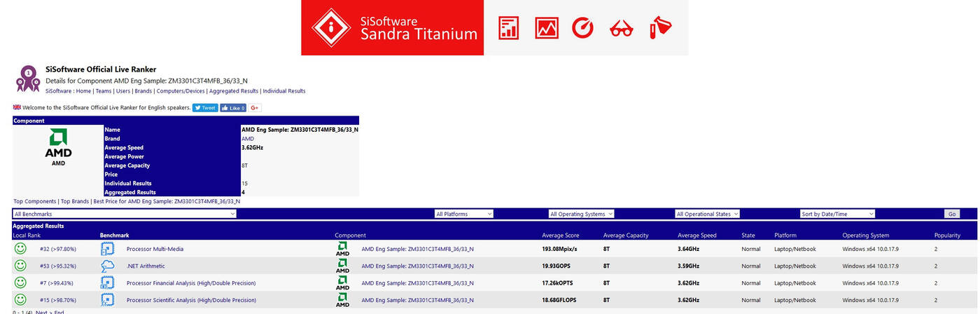
Task: Expand the All Operating Systems dropdown
Action: pyautogui.click(x=581, y=214)
